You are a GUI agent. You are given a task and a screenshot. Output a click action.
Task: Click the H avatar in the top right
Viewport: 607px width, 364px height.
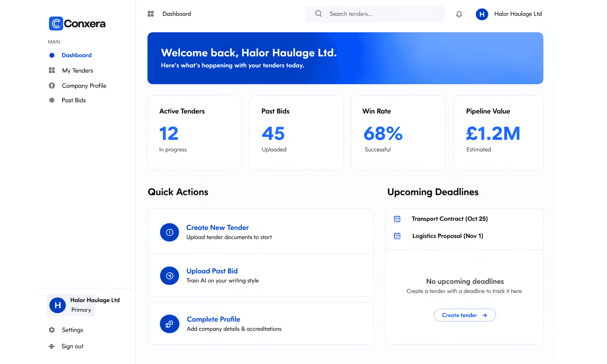482,14
